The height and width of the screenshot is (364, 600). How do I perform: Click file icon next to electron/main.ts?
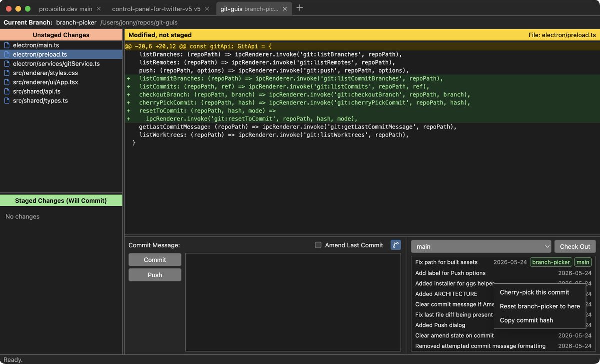point(7,45)
